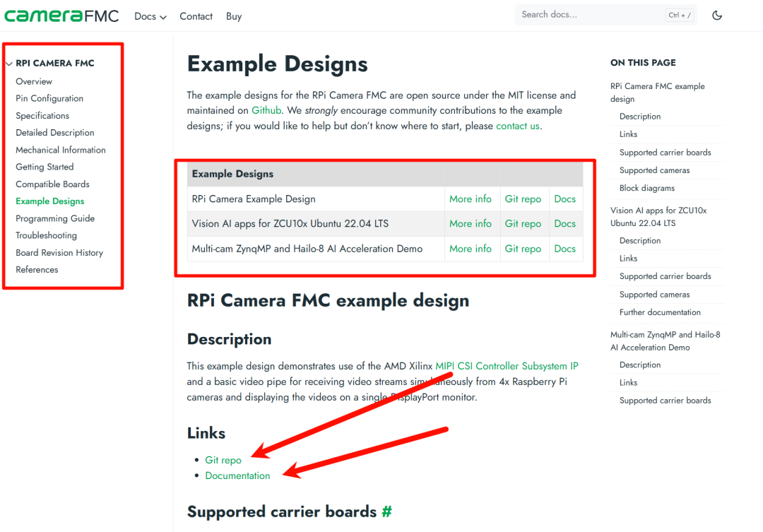Toggle dark mode moon icon
This screenshot has height=532, width=763.
[x=717, y=16]
